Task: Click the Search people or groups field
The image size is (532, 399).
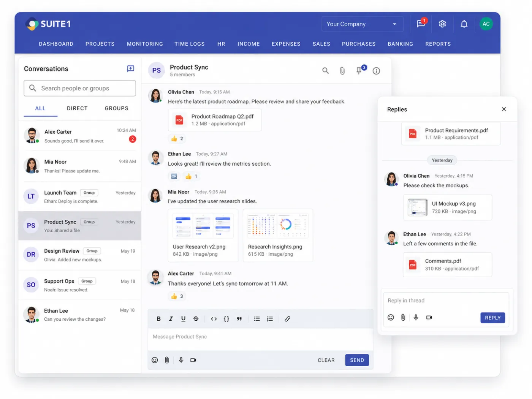Action: (80, 88)
